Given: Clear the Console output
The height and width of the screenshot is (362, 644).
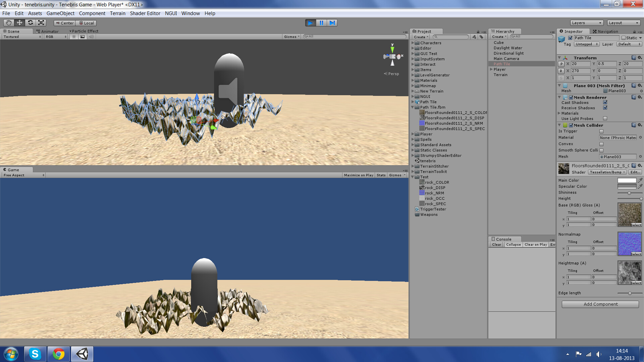Looking at the screenshot, I should pos(496,244).
